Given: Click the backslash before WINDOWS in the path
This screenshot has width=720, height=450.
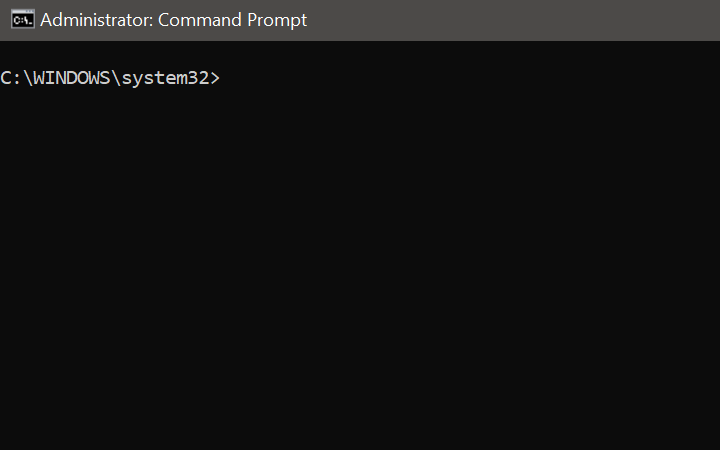Looking at the screenshot, I should (28, 78).
